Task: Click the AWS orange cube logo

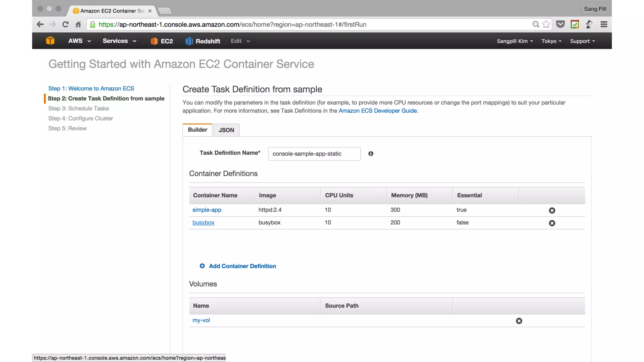Action: (50, 41)
